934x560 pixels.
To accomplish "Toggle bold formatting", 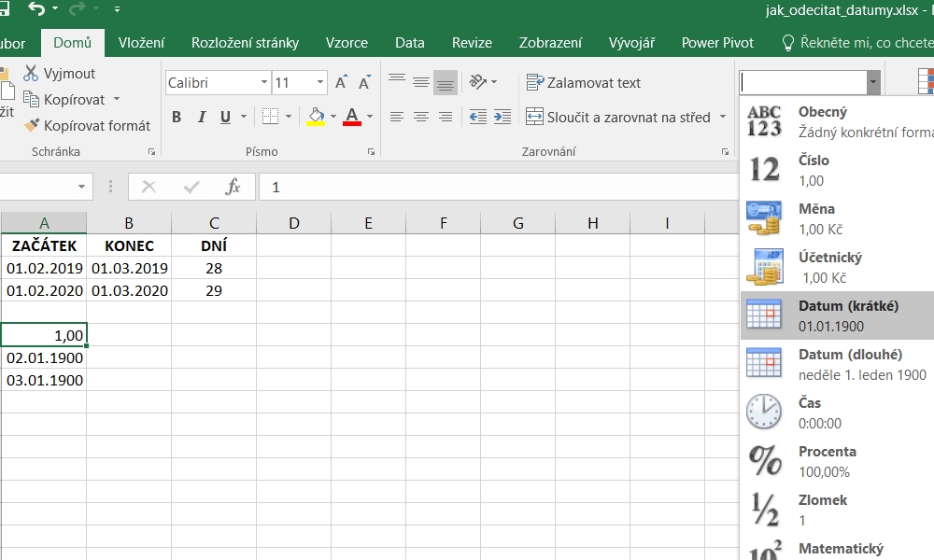I will pyautogui.click(x=177, y=117).
